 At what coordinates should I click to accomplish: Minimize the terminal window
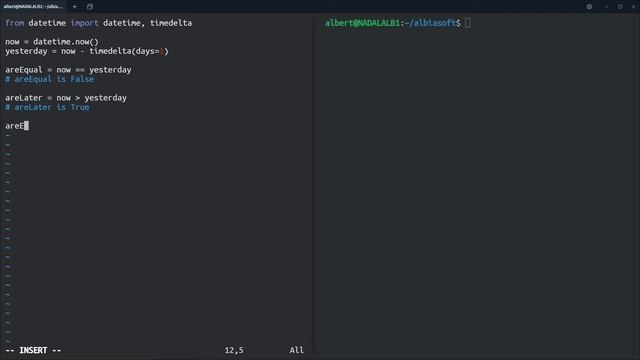[607, 7]
